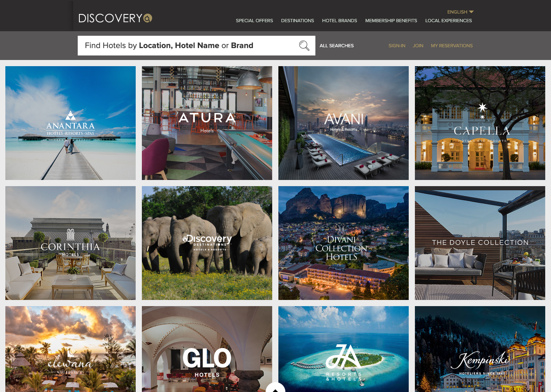Open the Discovery Destinations elephant tile

(207, 243)
